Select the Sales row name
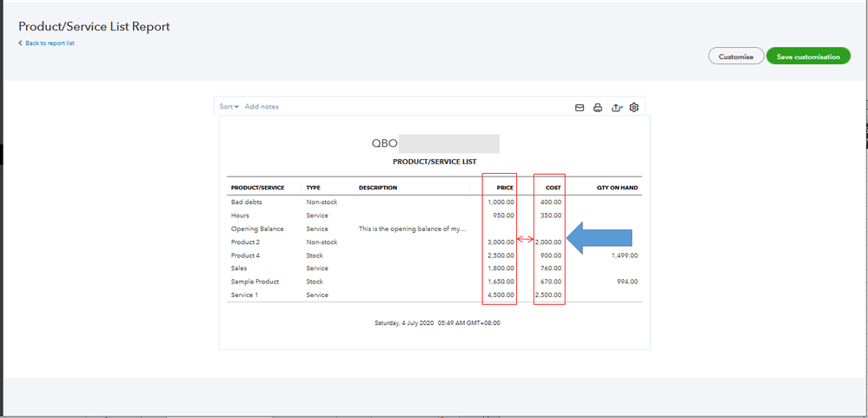 pos(239,268)
